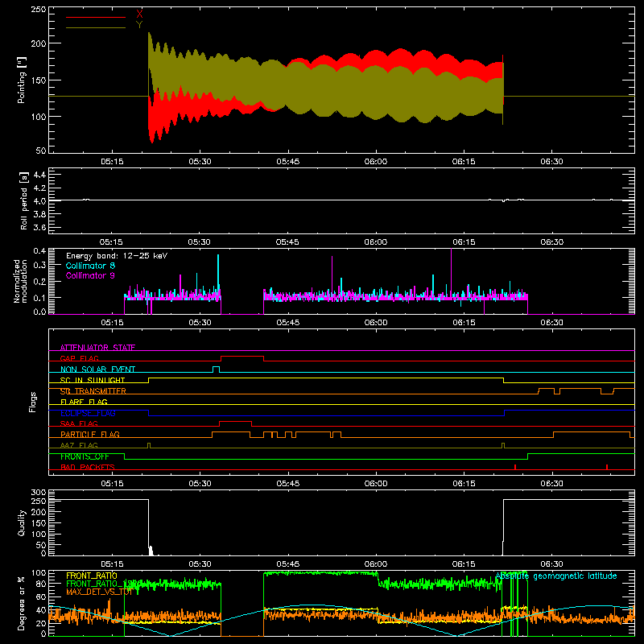Click 06:15 time label under Flags plot

(464, 484)
